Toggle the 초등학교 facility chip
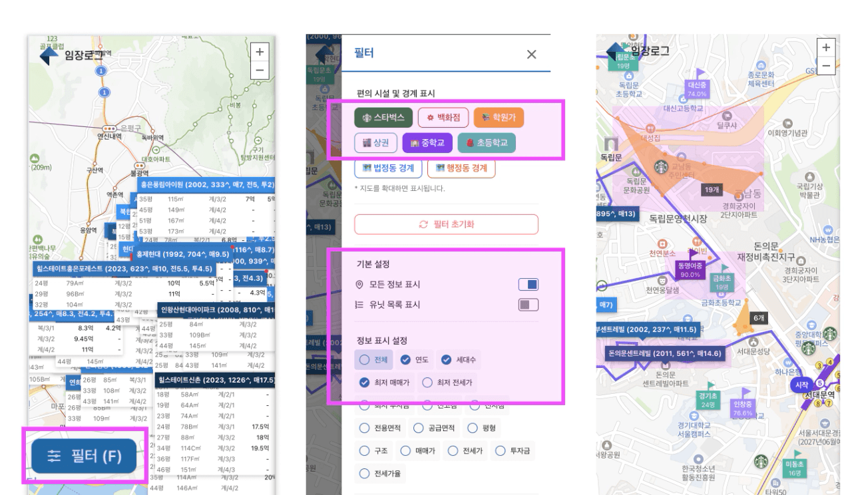The image size is (868, 495). pos(487,142)
